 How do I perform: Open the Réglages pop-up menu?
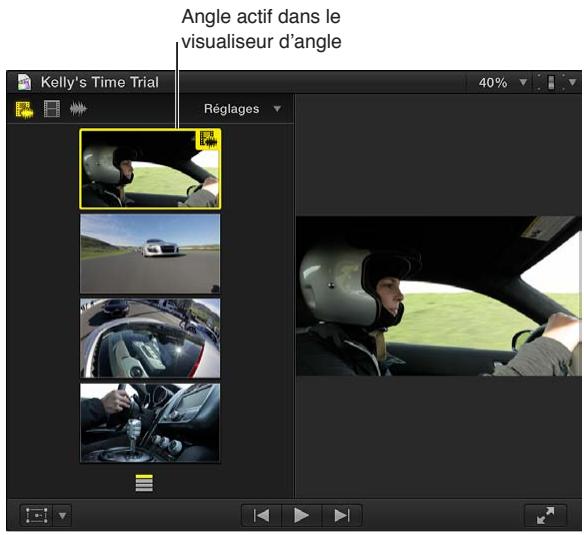tap(242, 109)
